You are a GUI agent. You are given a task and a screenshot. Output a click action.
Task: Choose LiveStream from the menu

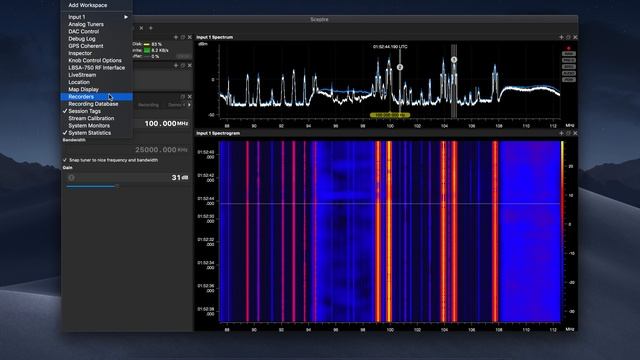pos(82,75)
